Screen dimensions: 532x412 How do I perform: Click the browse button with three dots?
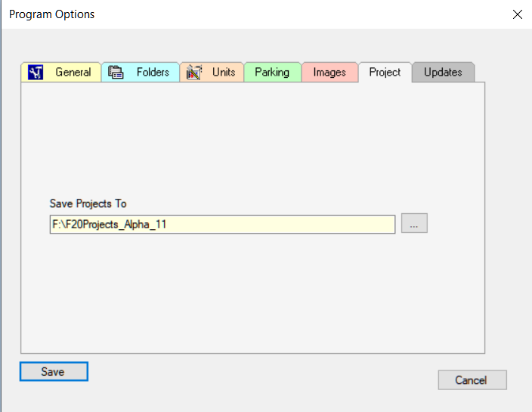tap(414, 223)
